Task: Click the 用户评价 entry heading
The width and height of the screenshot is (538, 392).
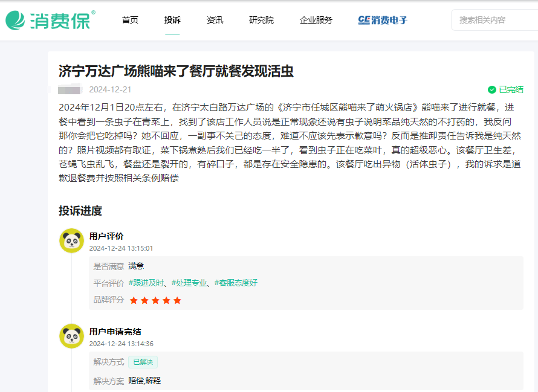Action: pos(106,236)
